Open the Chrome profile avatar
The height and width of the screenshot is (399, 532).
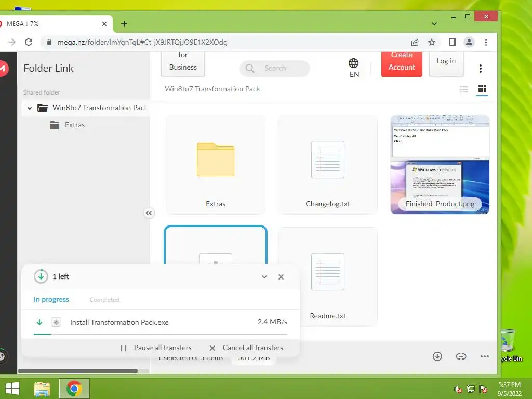[469, 42]
